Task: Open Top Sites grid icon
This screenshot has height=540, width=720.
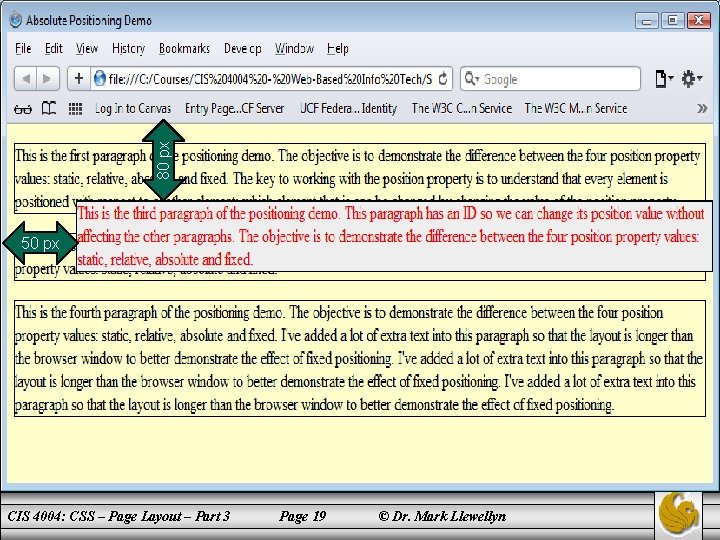Action: pyautogui.click(x=75, y=109)
